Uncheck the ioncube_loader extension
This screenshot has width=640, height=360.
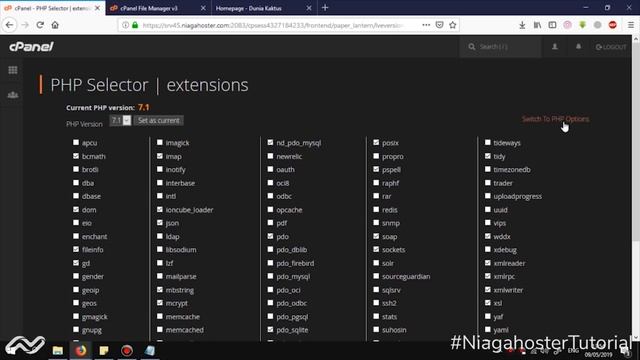pos(160,209)
